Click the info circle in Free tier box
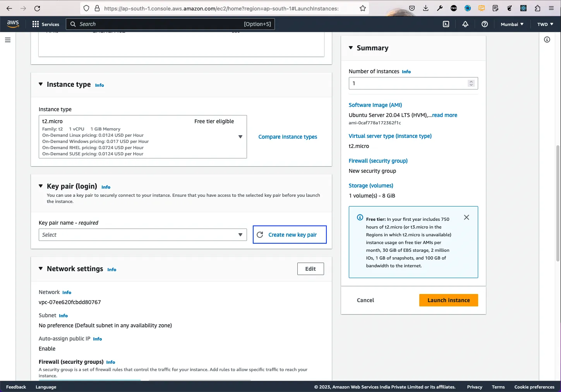 (x=360, y=217)
